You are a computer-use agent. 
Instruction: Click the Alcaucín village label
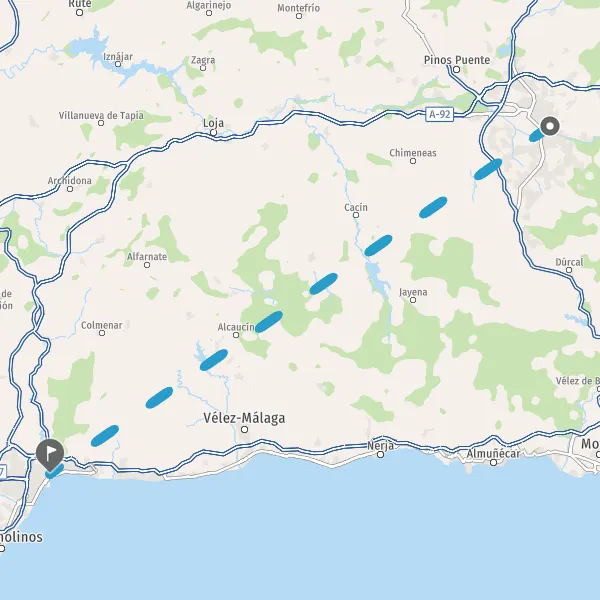(236, 327)
